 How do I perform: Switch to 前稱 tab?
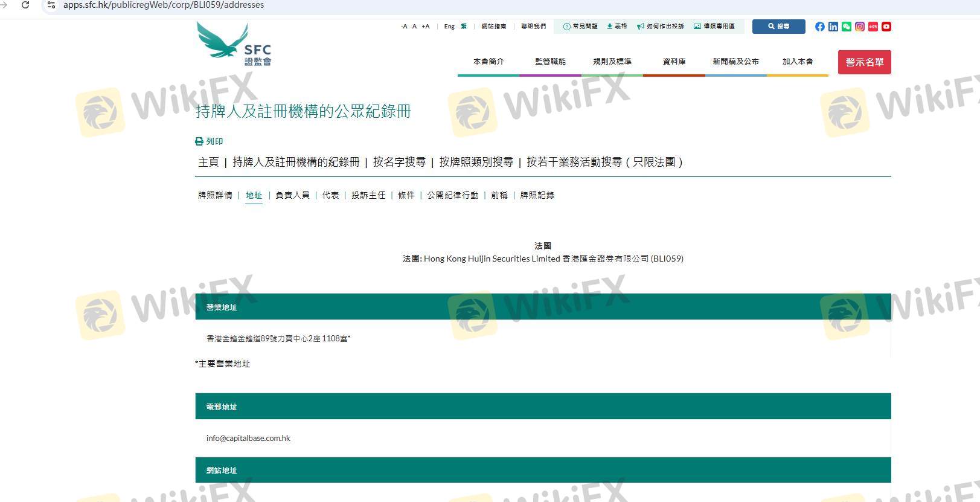(x=499, y=195)
